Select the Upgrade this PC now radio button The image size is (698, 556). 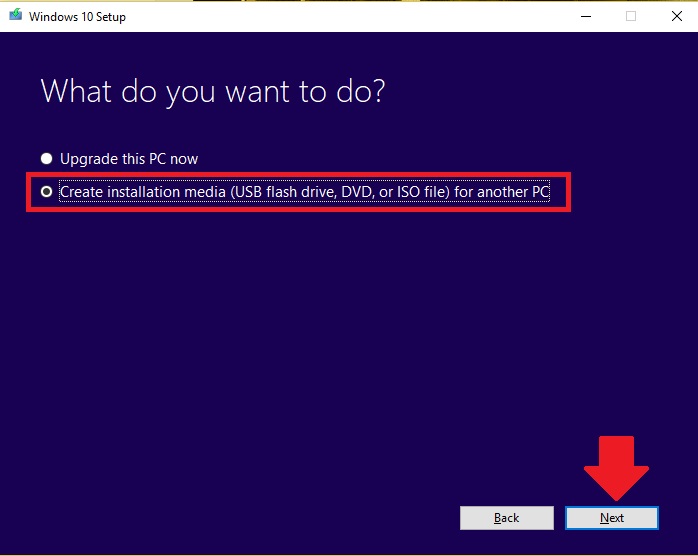coord(46,158)
